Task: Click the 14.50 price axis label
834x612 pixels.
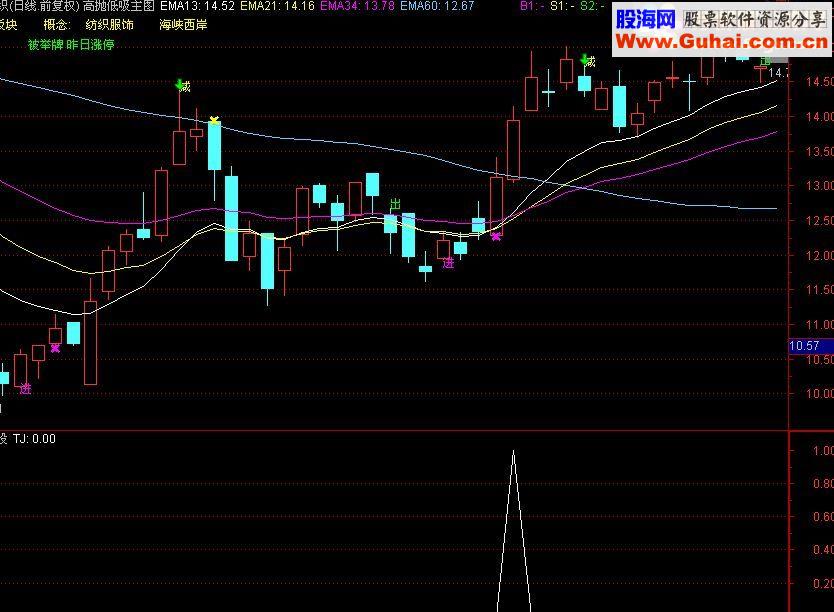Action: (820, 82)
